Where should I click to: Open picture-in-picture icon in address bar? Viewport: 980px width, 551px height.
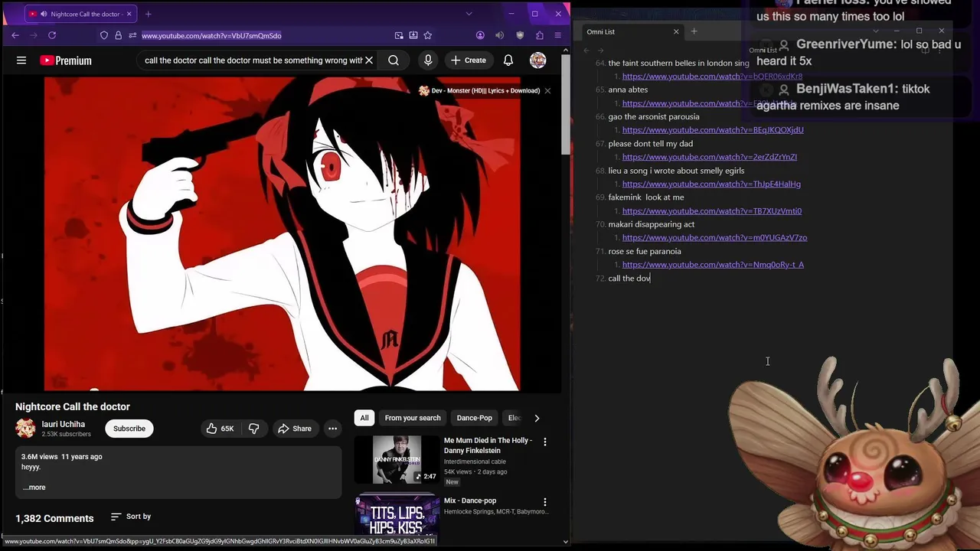[x=399, y=35]
